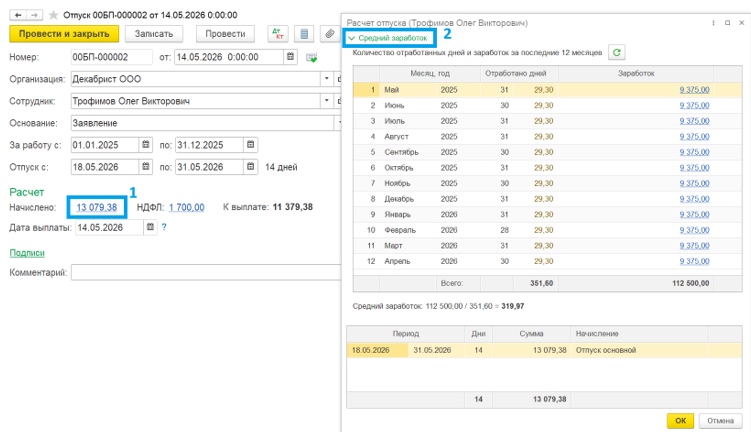Open earnings link 9 375,00 for Май 2025
The image size is (751, 432).
pyautogui.click(x=694, y=90)
